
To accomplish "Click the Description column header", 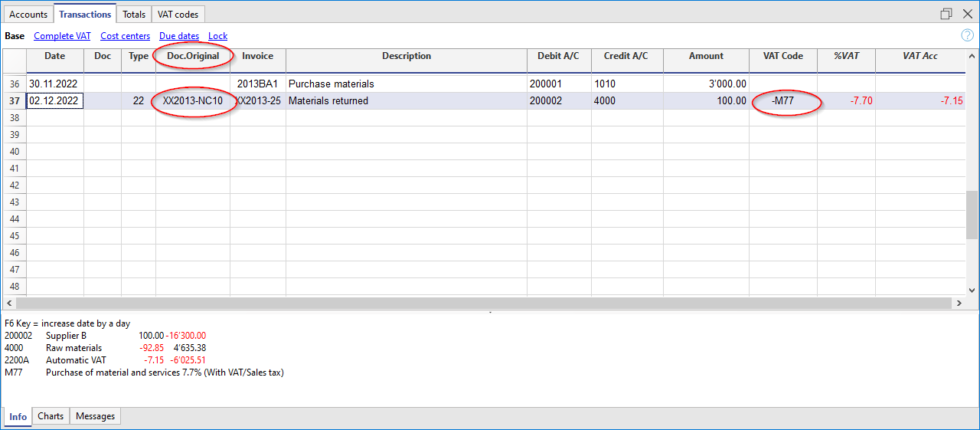I will click(407, 61).
